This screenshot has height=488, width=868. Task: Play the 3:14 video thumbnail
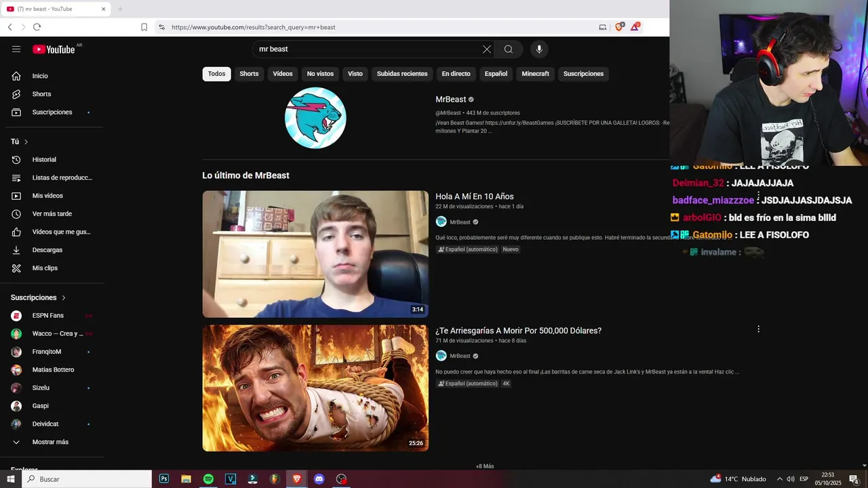[315, 254]
